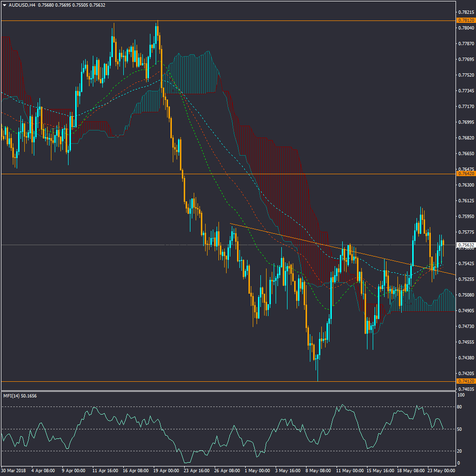Click 0.77345 on the price axis
476x476 pixels.
pyautogui.click(x=466, y=90)
